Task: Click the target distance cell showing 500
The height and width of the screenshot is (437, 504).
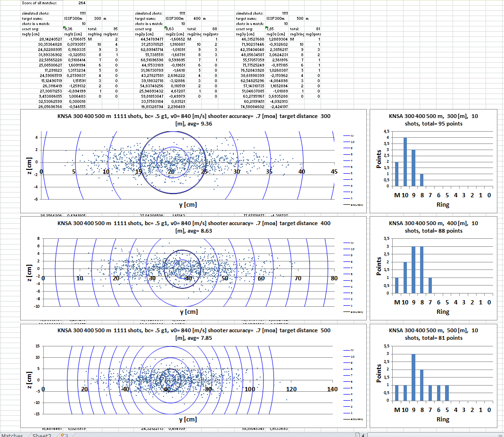Action: pos(297,19)
